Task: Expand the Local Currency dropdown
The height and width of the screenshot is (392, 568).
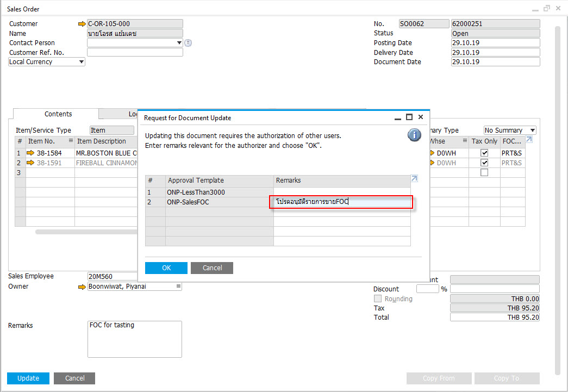Action: (x=82, y=62)
